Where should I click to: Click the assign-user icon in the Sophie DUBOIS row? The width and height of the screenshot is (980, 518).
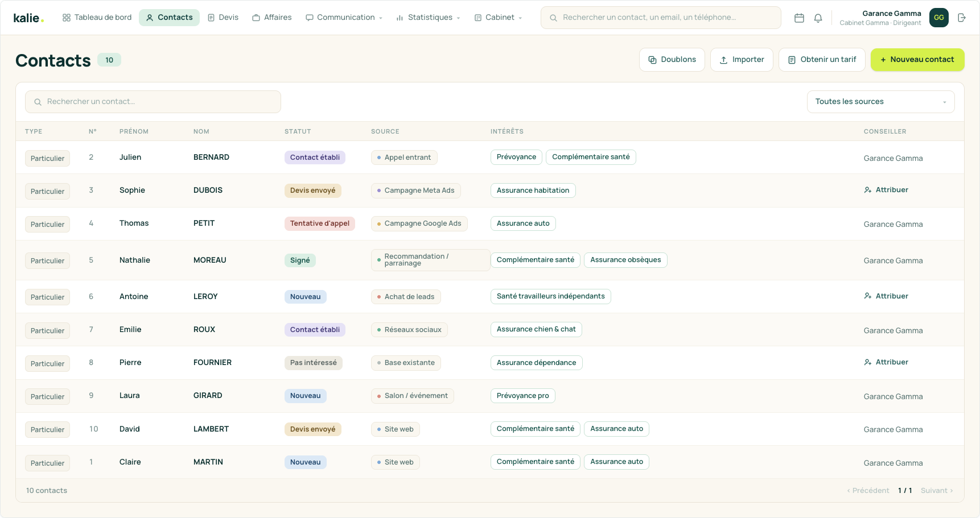(868, 190)
